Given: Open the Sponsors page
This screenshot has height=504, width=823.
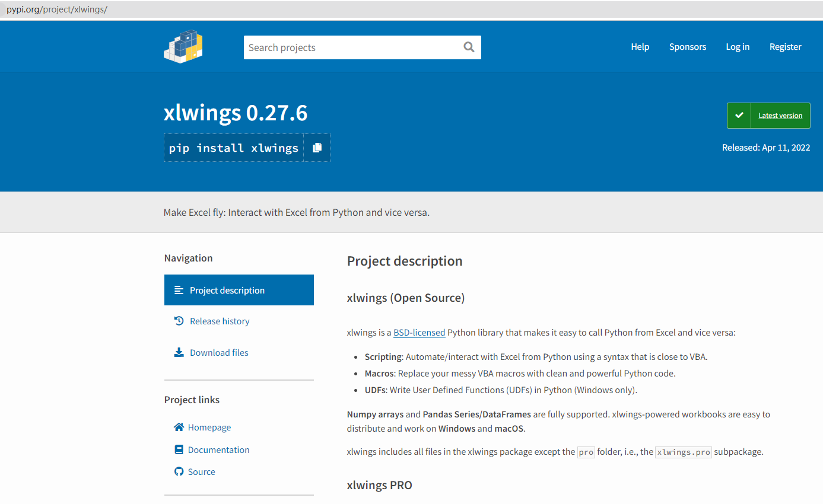Looking at the screenshot, I should point(687,46).
